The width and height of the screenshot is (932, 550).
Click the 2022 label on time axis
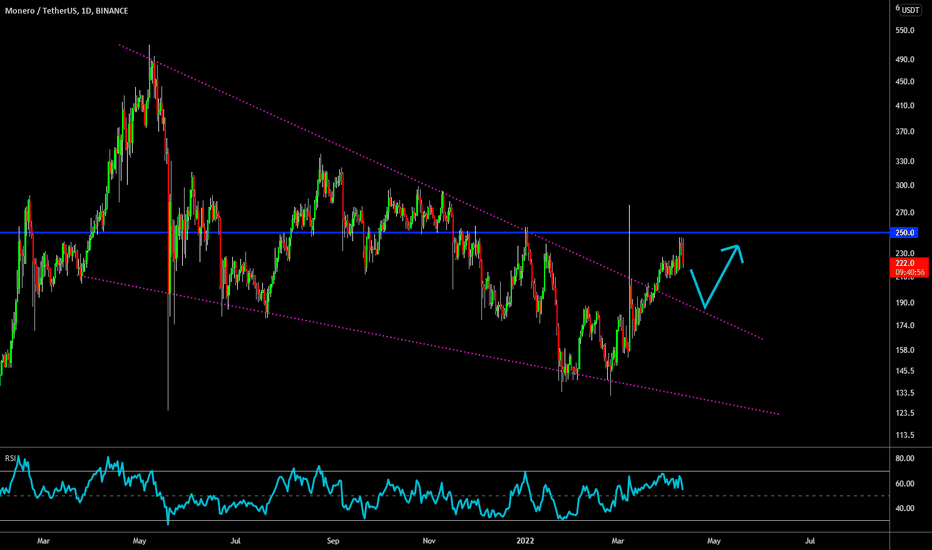pyautogui.click(x=525, y=541)
